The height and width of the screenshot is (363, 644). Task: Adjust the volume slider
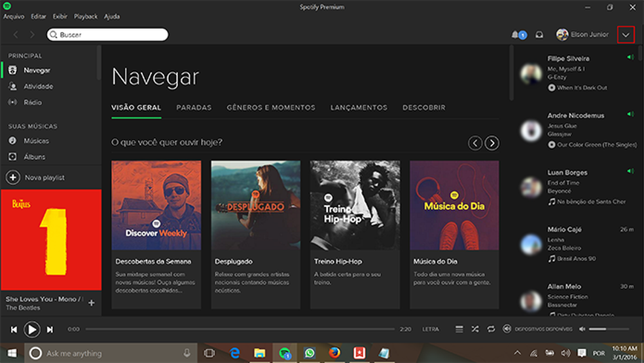[609, 329]
